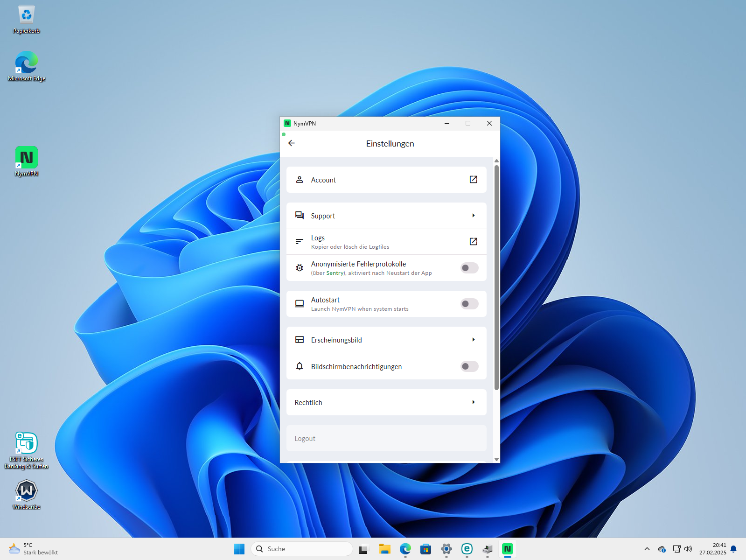Image resolution: width=746 pixels, height=560 pixels.
Task: Click the bug icon for Fehlerprotokolle
Action: (x=300, y=268)
